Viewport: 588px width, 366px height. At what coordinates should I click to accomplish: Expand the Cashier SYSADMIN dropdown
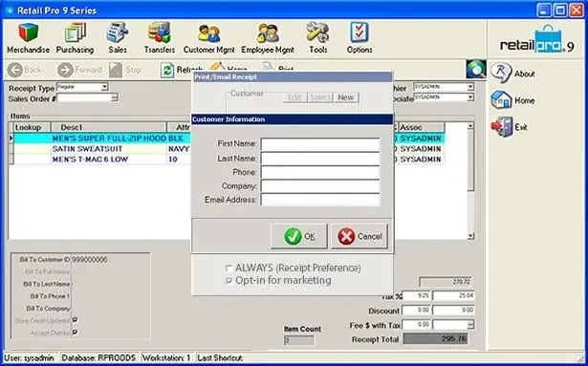[470, 87]
